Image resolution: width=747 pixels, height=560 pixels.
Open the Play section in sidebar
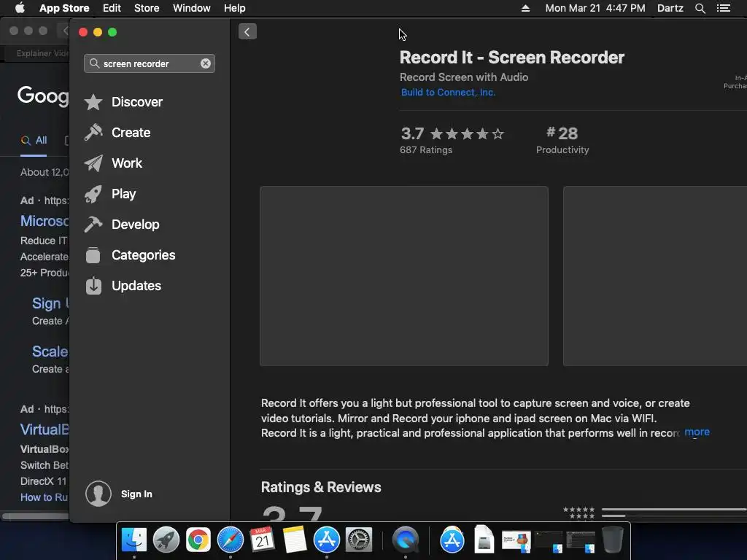click(110, 194)
